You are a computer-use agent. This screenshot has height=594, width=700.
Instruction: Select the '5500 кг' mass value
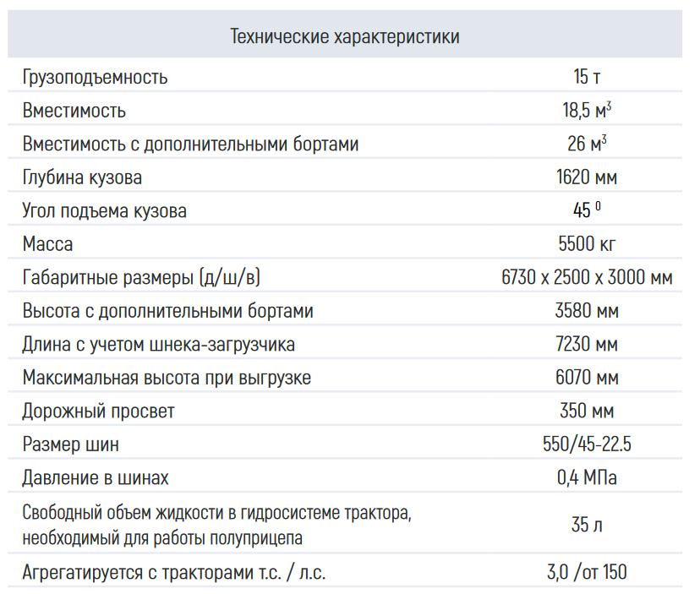[x=587, y=244]
